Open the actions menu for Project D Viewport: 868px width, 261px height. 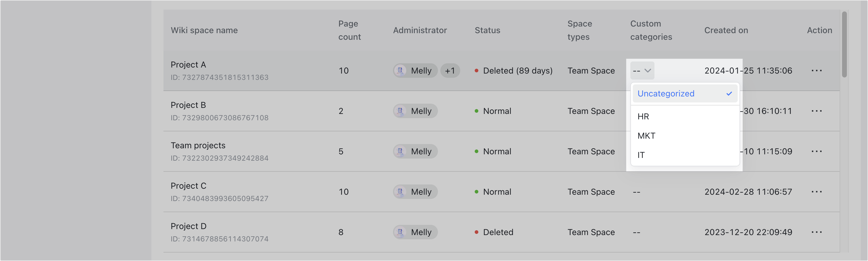click(817, 232)
